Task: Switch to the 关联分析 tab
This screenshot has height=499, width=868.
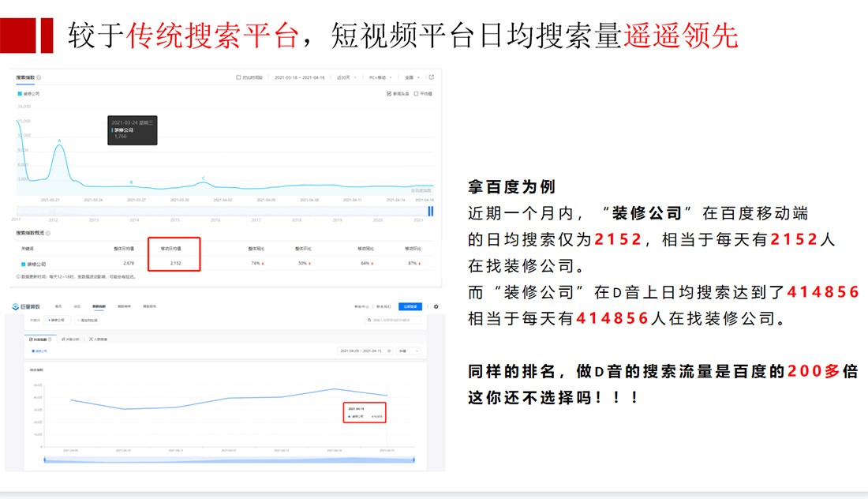Action: [72, 339]
